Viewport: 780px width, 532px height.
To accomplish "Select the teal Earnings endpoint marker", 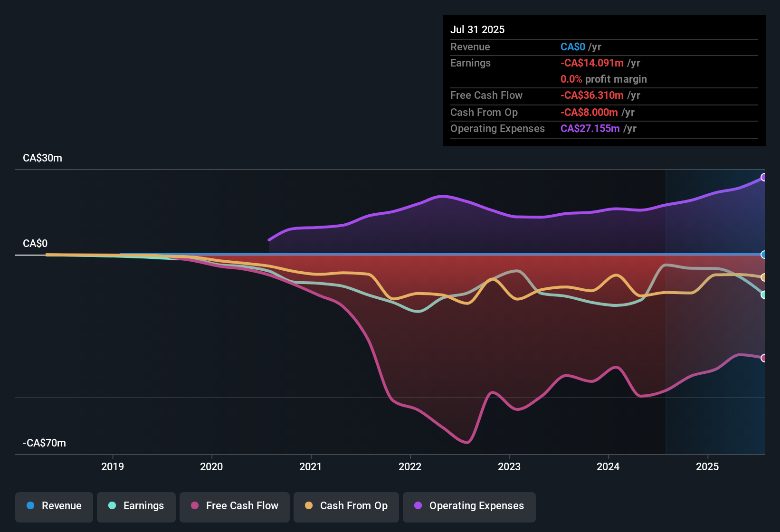I will [x=764, y=295].
